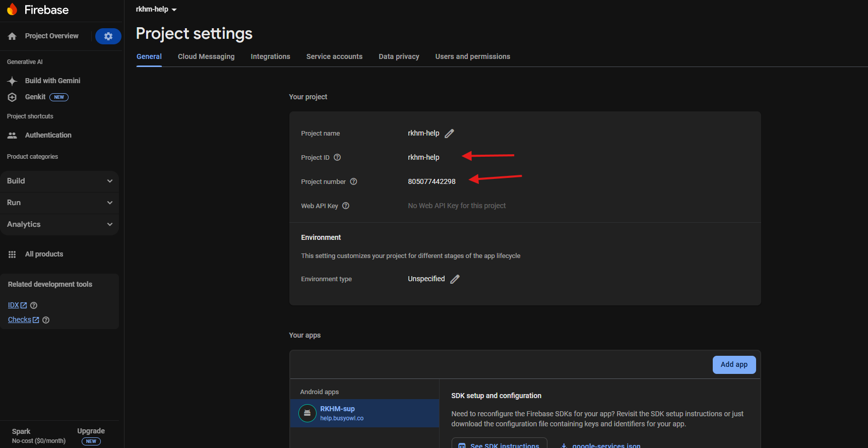Click See SDK instructions button

[x=500, y=443]
